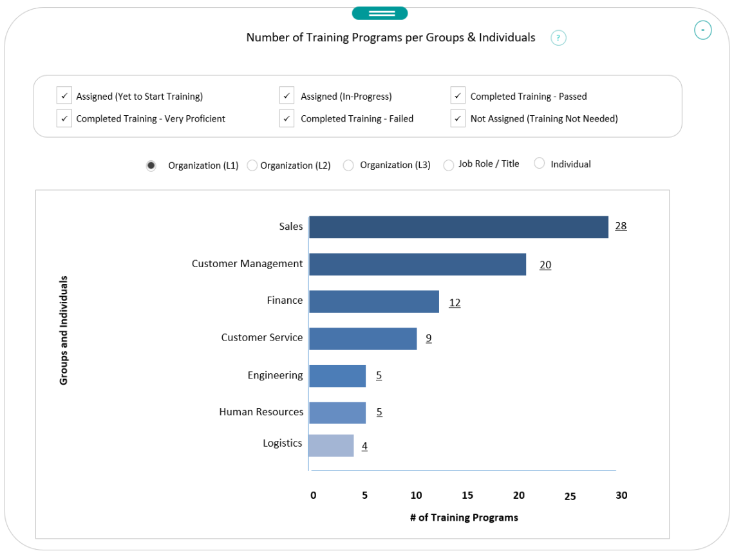Click the underlined 28 value for Sales
Image resolution: width=734 pixels, height=560 pixels.
tap(621, 226)
